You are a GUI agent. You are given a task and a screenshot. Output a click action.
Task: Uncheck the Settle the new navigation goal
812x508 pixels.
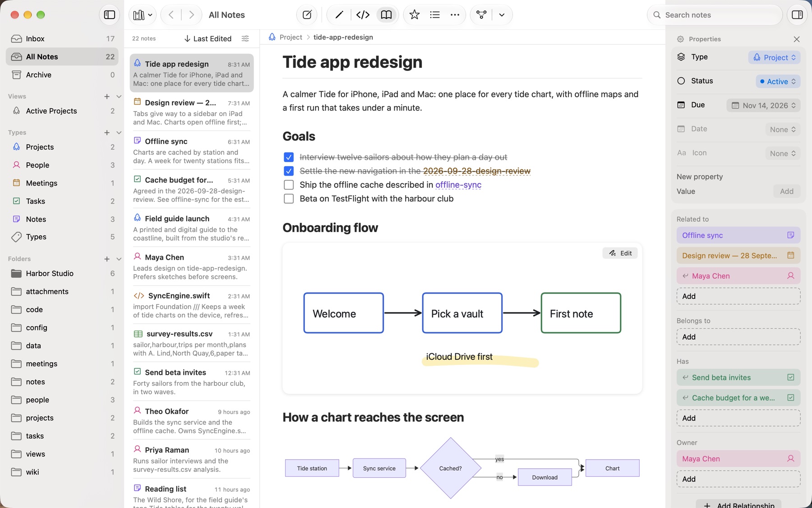[x=289, y=171]
